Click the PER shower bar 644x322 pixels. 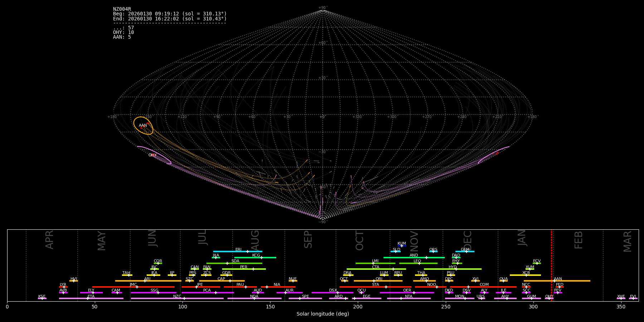pos(244,269)
